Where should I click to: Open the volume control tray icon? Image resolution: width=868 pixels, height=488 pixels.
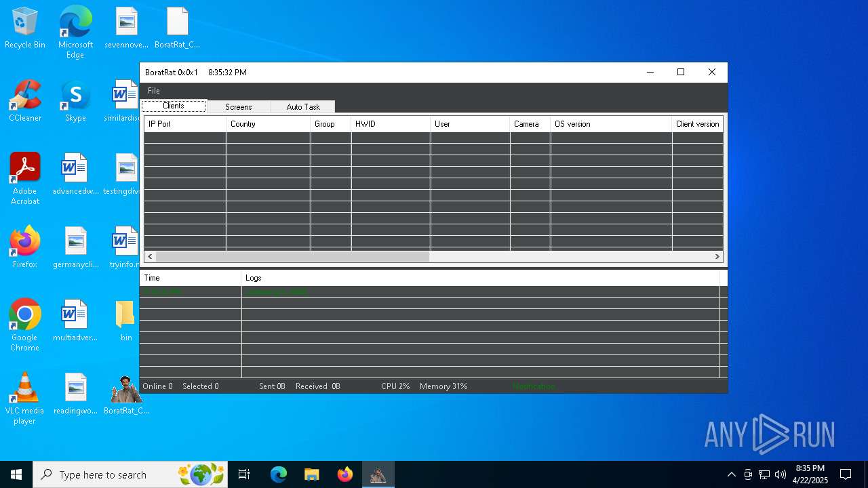[781, 474]
